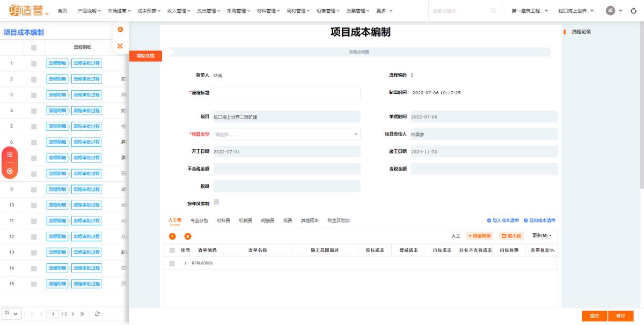The image size is (644, 325).
Task: Open the user avatar menu at top right
Action: (610, 10)
